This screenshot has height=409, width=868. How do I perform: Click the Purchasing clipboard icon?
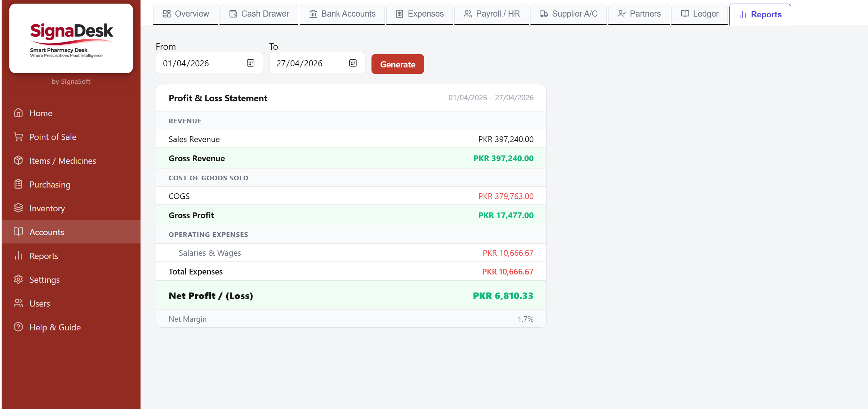[18, 184]
